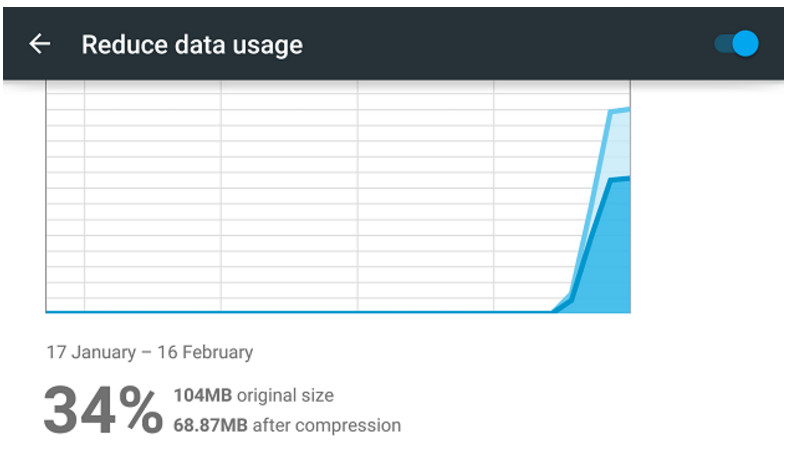Viewport: 788px width, 451px height.
Task: Click the "104MB" value
Action: 202,396
